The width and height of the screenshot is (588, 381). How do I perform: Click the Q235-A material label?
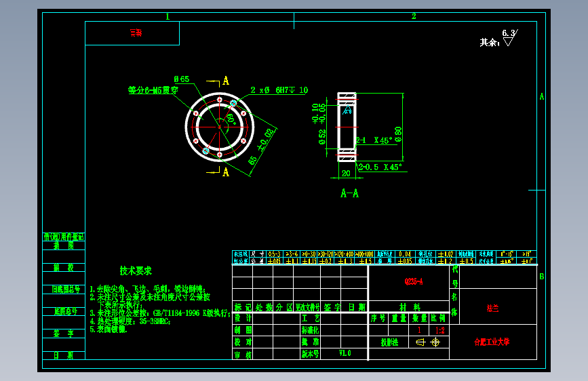tap(414, 281)
